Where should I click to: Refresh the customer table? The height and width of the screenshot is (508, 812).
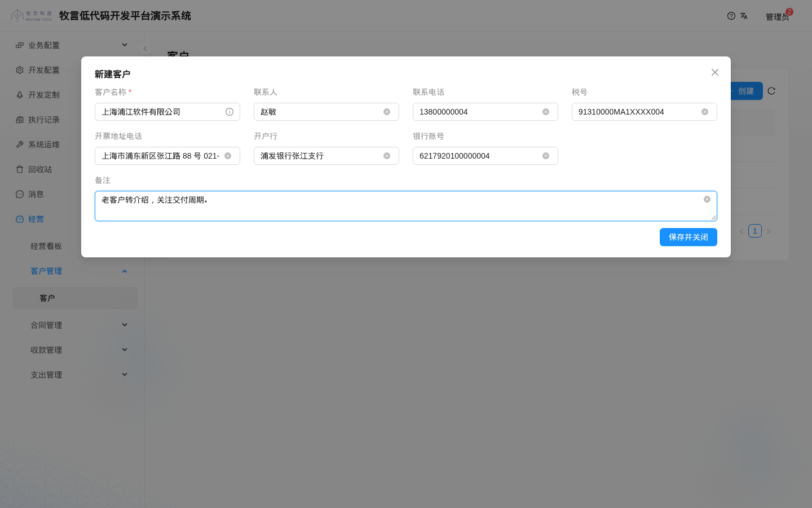[x=771, y=91]
